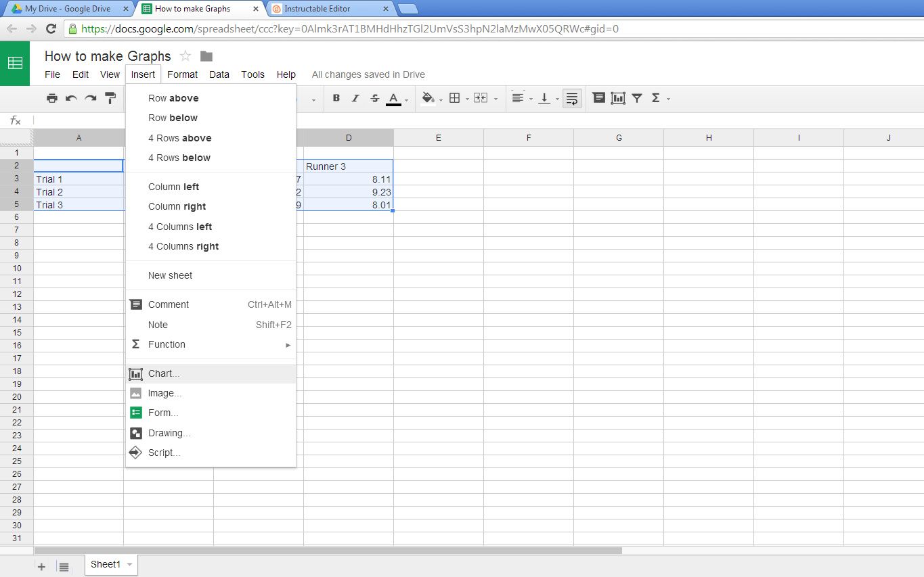Click the Print icon
Viewport: 924px width, 577px height.
point(52,98)
